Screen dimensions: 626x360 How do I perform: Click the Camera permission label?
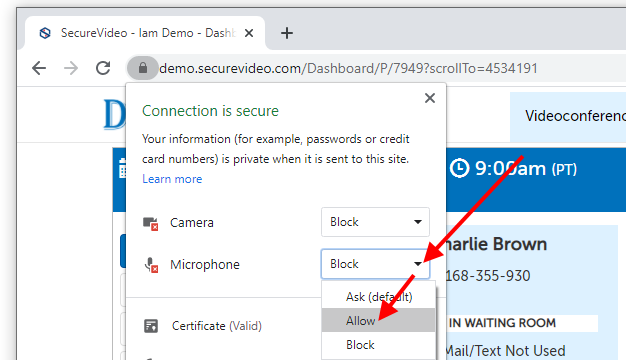click(x=192, y=223)
